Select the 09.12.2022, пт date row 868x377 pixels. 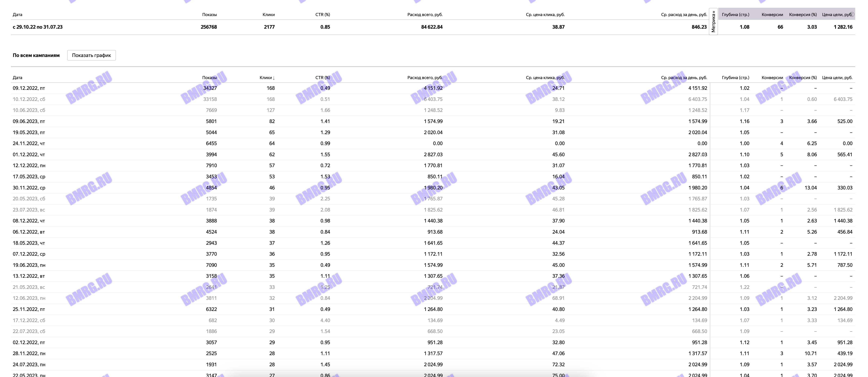tap(29, 88)
